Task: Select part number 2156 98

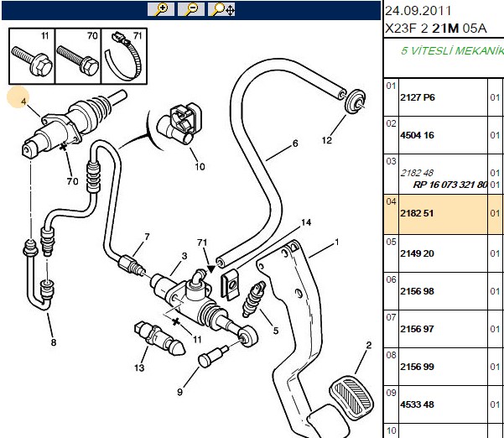Action: [x=417, y=291]
